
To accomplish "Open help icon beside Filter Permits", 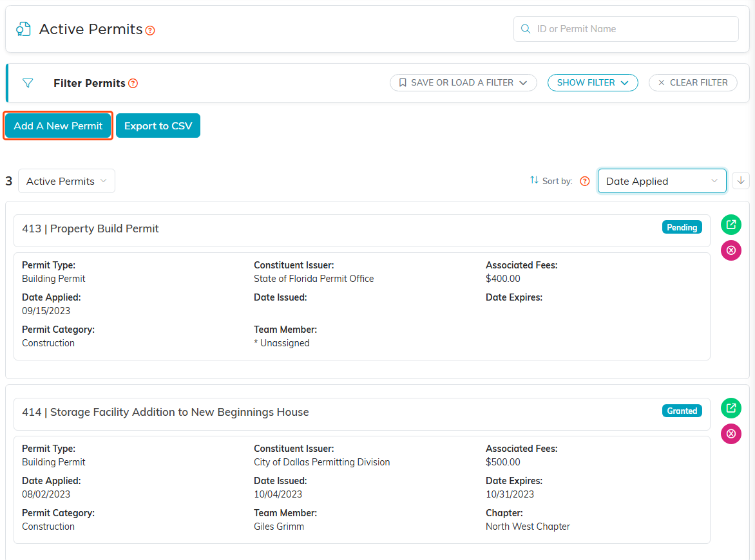I will [133, 83].
